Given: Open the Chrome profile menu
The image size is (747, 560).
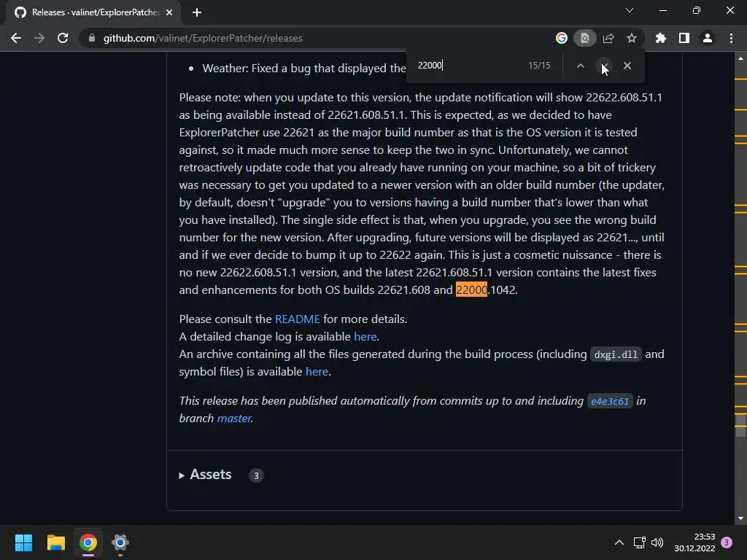Looking at the screenshot, I should click(708, 38).
